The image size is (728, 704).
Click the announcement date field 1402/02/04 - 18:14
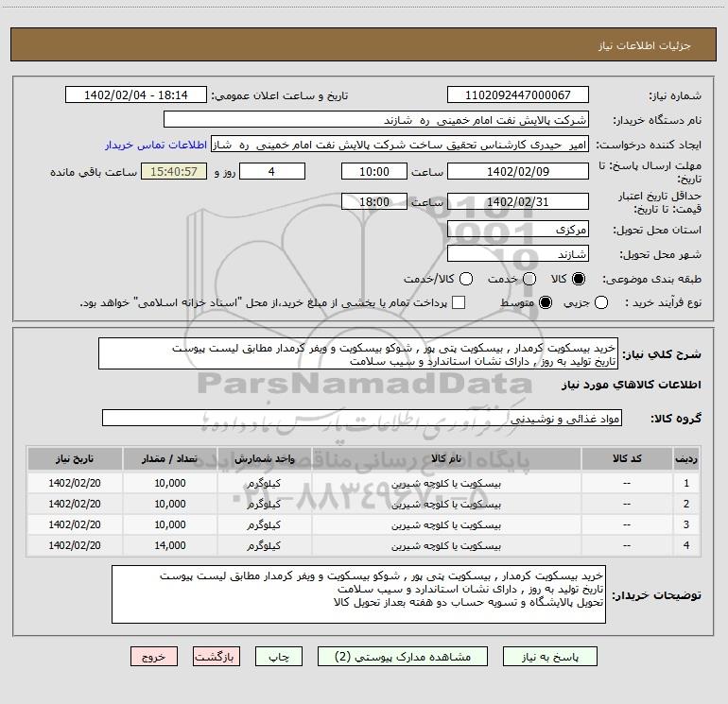pyautogui.click(x=136, y=94)
